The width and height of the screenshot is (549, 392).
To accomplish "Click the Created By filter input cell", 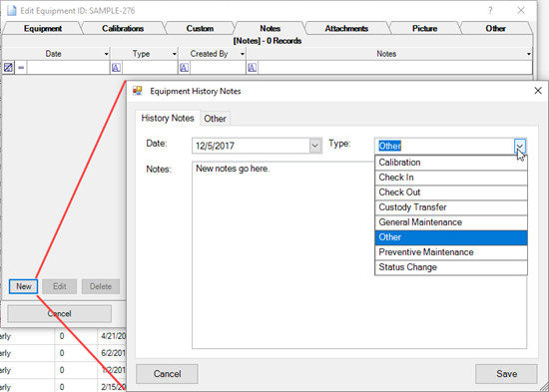I will (218, 67).
